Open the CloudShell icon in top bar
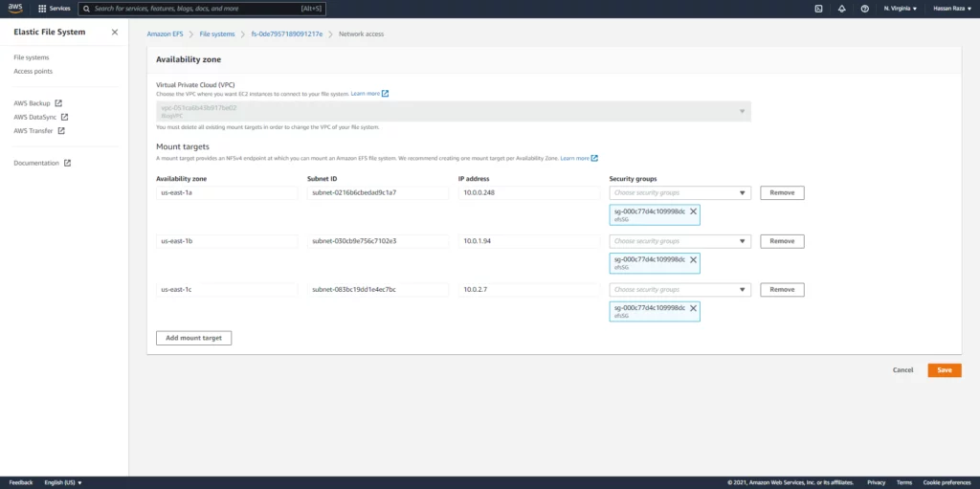980x489 pixels. click(819, 9)
